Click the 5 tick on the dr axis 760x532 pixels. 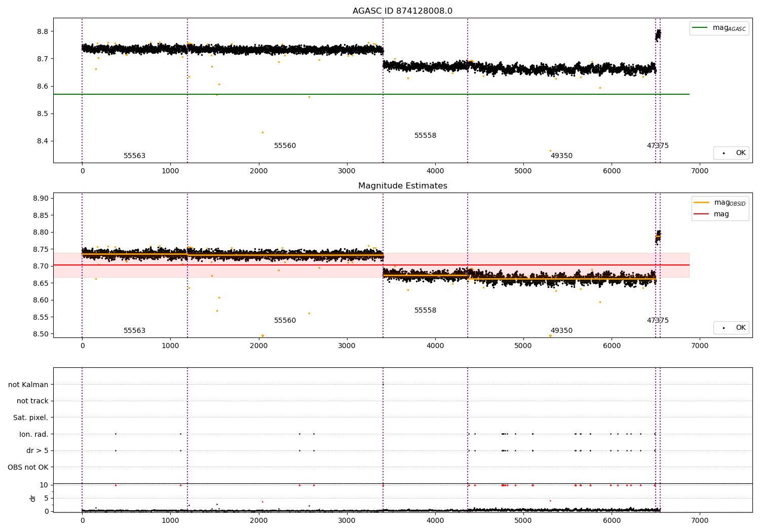(46, 498)
